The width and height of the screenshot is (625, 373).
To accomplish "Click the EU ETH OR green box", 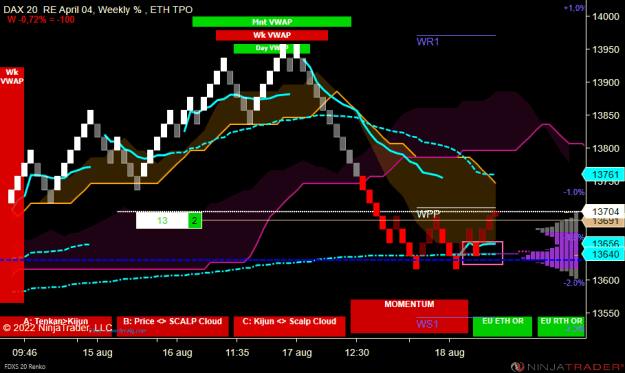I will 502,326.
